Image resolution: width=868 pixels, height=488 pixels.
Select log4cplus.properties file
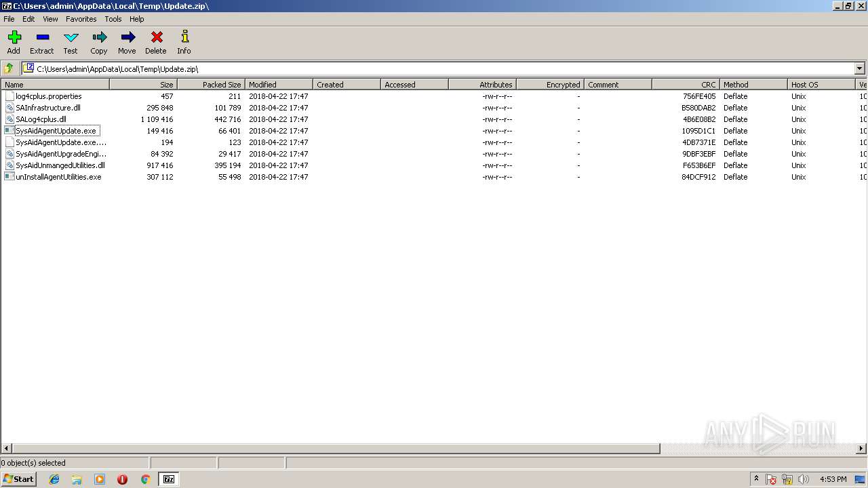tap(49, 96)
